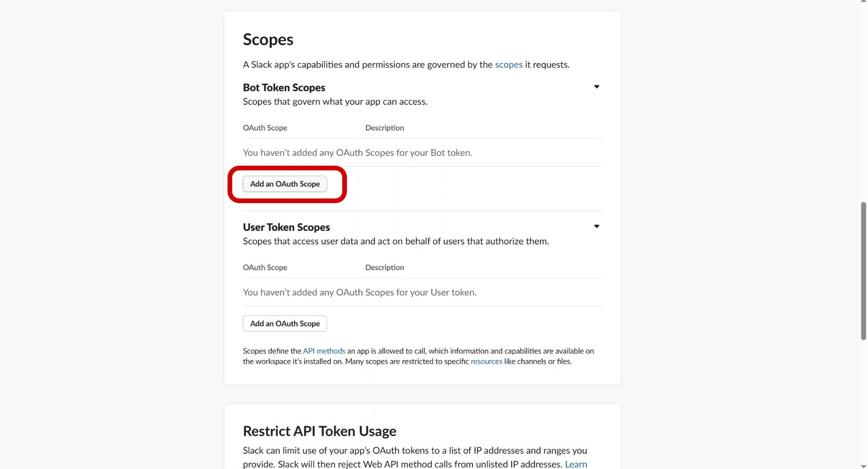This screenshot has width=868, height=469.
Task: Open the 'scopes' link in intro text
Action: tap(508, 65)
